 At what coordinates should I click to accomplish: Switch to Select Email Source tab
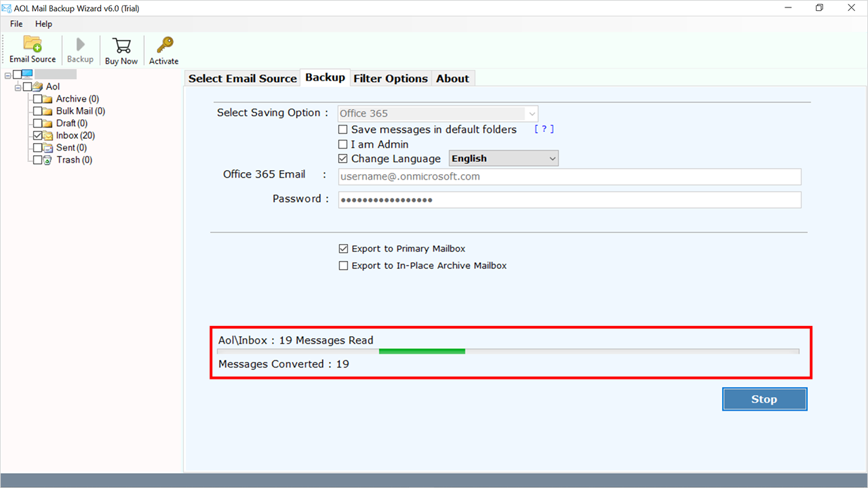243,79
